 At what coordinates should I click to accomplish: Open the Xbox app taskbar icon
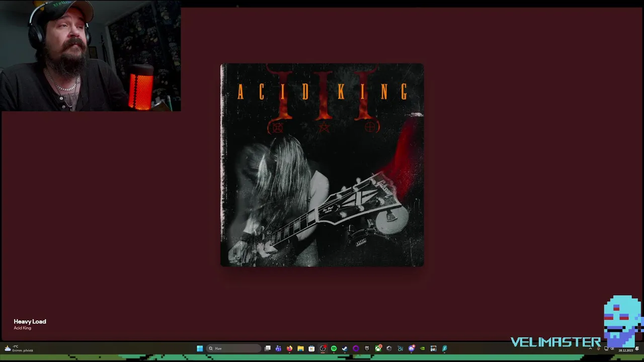pos(378,348)
